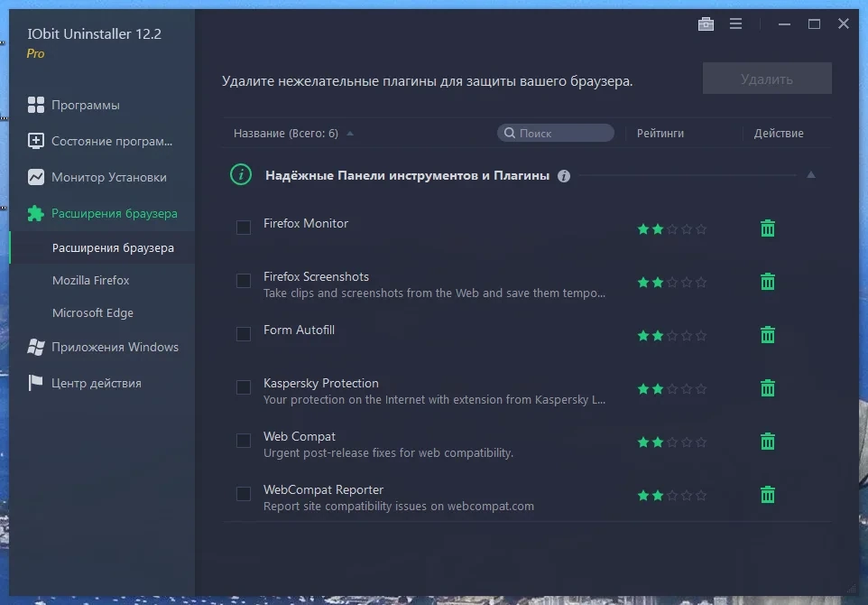The height and width of the screenshot is (605, 868).
Task: Click the Название (Всего: 6) header
Action: click(286, 133)
